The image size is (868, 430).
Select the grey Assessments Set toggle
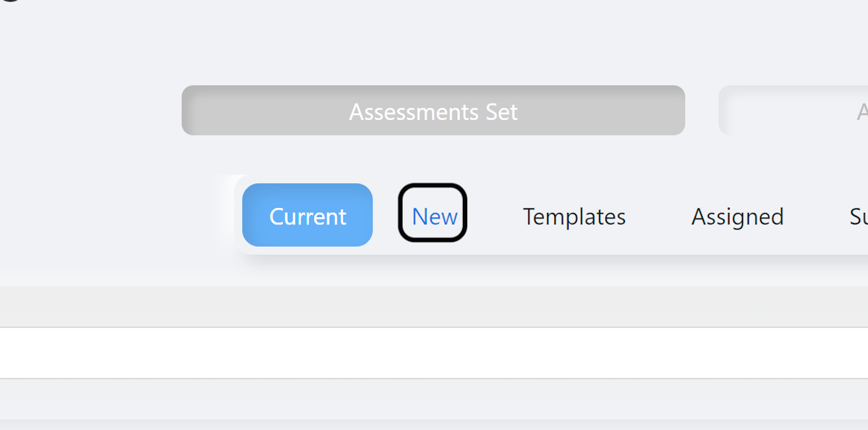tap(433, 110)
